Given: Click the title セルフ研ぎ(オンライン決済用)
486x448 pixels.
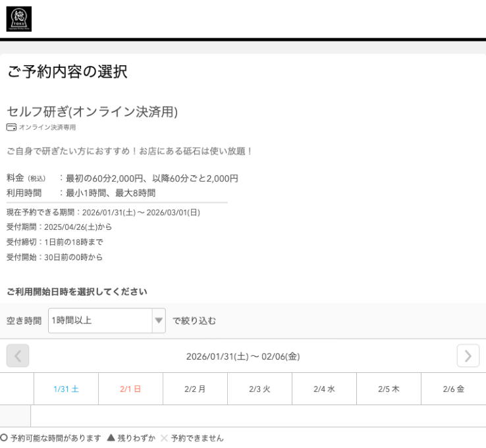Looking at the screenshot, I should tap(92, 111).
